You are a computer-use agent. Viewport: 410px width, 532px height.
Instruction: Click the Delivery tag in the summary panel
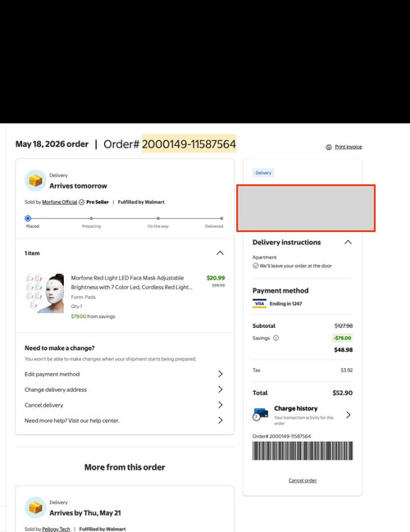point(263,173)
